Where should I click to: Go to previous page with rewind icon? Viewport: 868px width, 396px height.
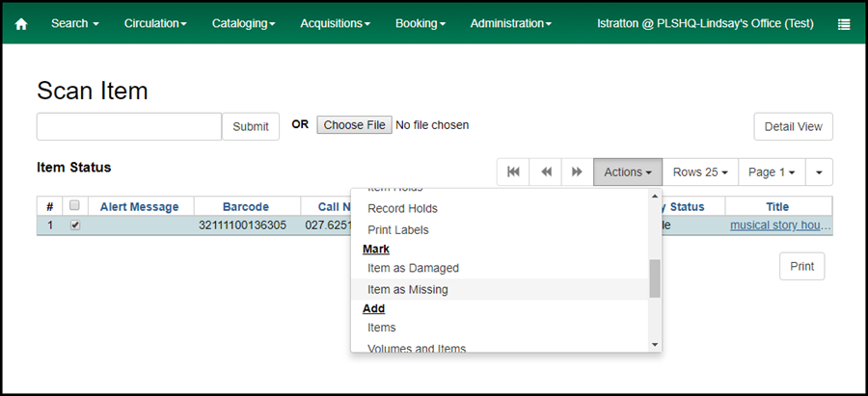(x=546, y=172)
